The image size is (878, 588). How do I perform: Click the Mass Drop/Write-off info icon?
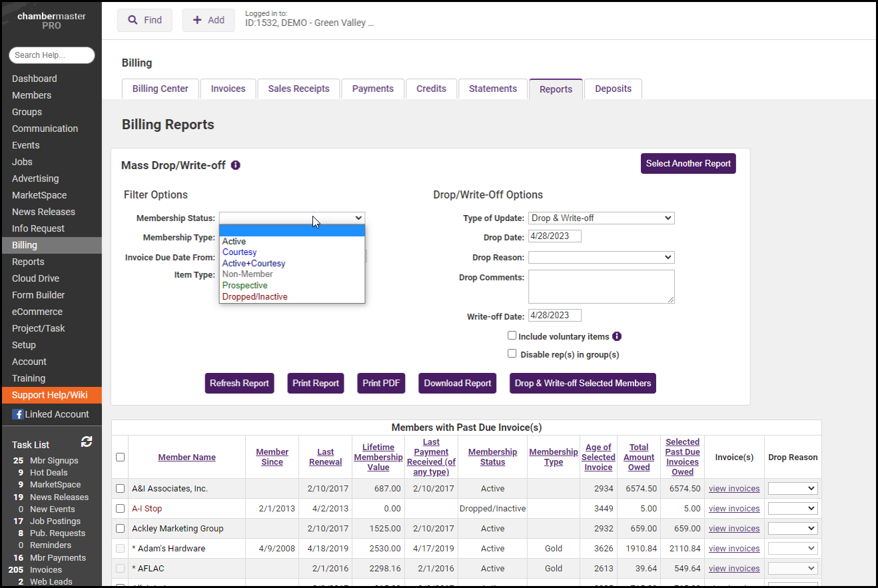[235, 165]
